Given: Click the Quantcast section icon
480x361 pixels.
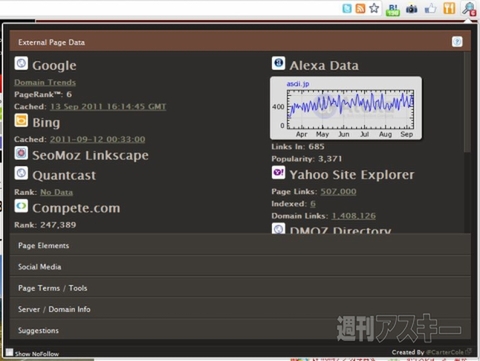Looking at the screenshot, I should [21, 173].
